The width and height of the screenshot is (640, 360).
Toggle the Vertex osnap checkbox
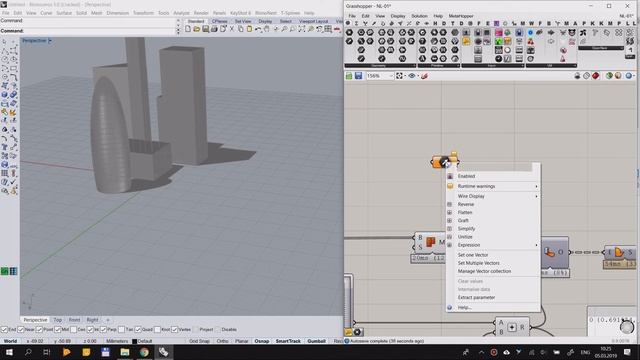pyautogui.click(x=175, y=330)
